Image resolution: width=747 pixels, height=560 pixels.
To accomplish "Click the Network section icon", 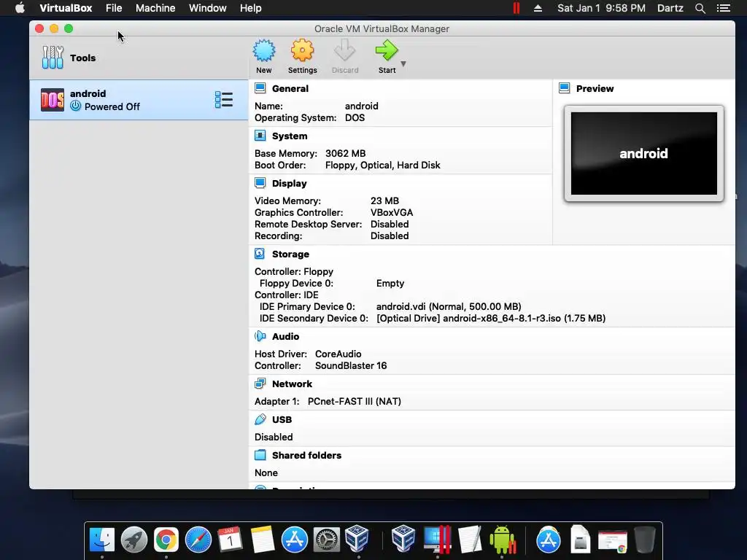I will (260, 384).
